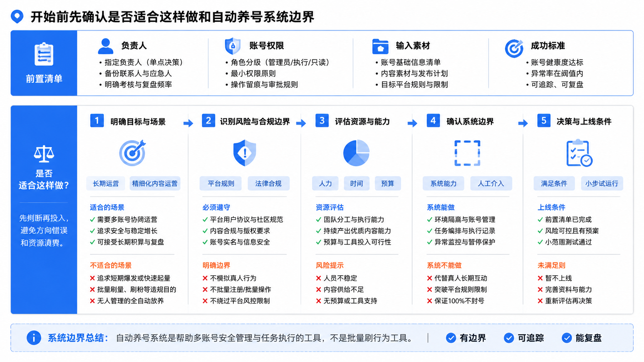
Task: Click the target icon beside 成功标准
Action: point(514,48)
